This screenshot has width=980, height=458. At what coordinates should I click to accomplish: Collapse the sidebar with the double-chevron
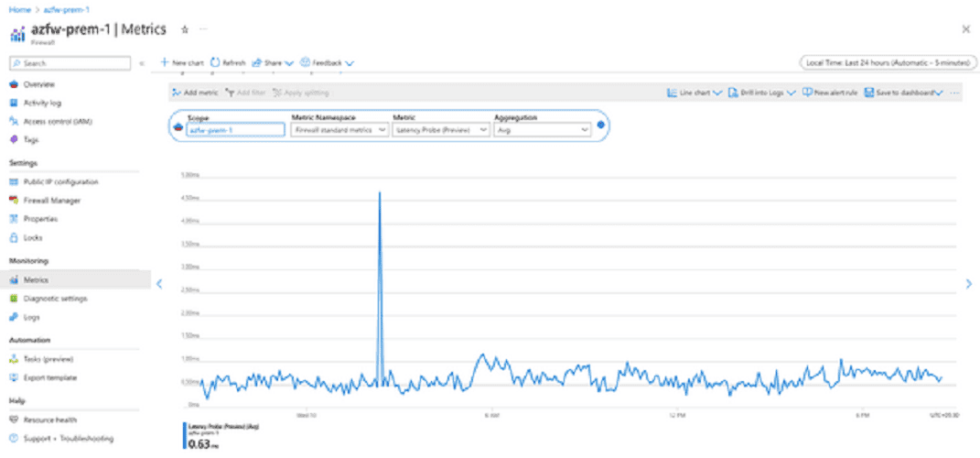click(x=142, y=63)
